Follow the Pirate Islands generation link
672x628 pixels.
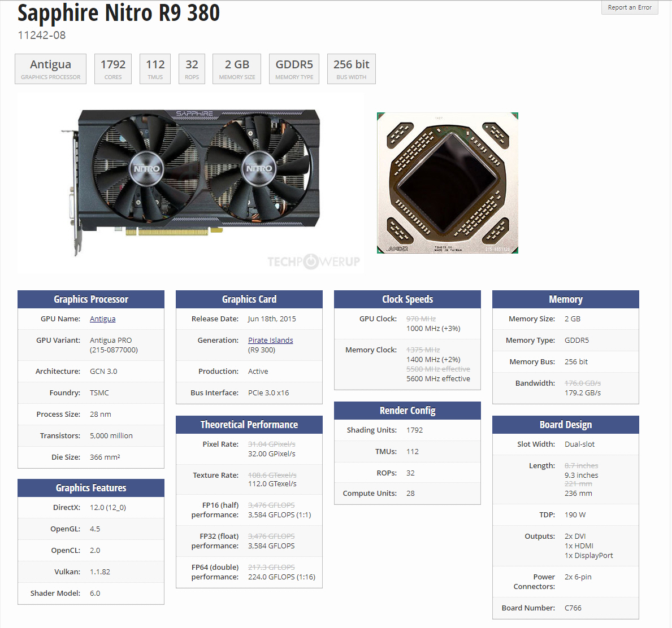(270, 340)
